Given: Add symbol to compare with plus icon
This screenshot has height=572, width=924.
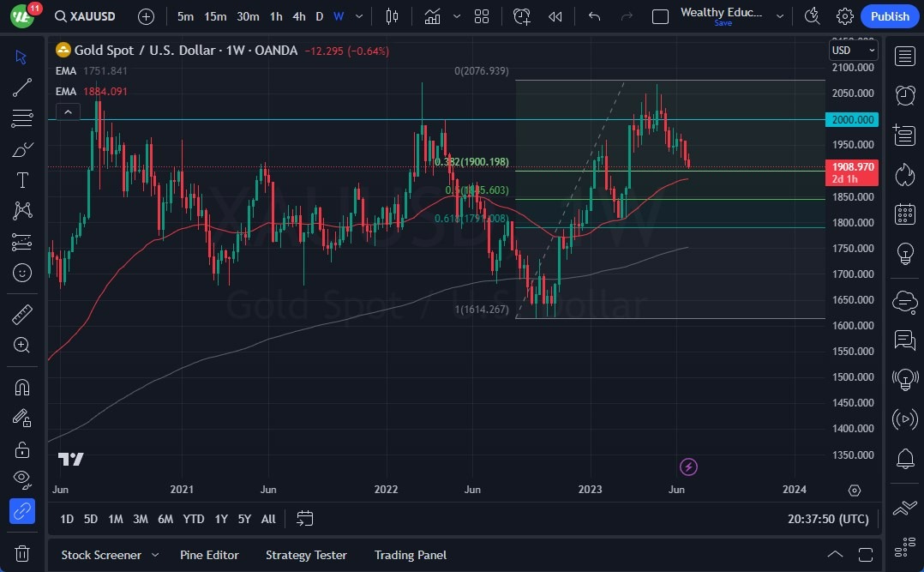Looking at the screenshot, I should point(146,16).
